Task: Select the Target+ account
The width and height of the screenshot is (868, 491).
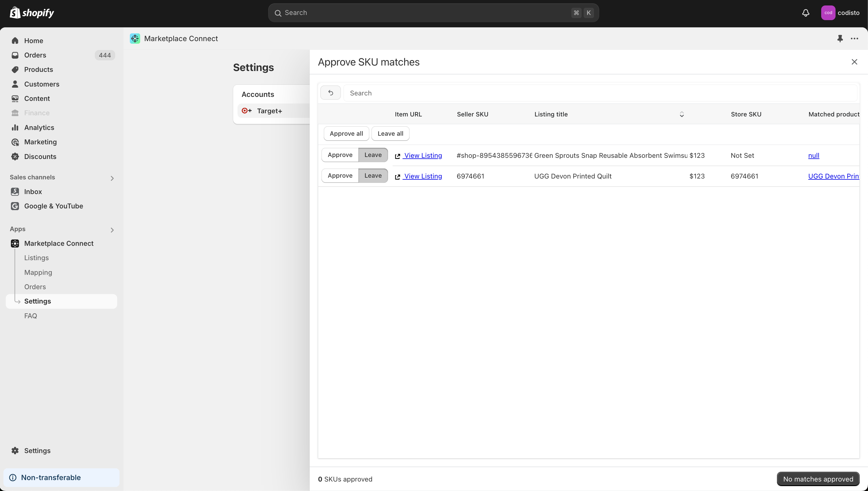Action: click(x=273, y=111)
